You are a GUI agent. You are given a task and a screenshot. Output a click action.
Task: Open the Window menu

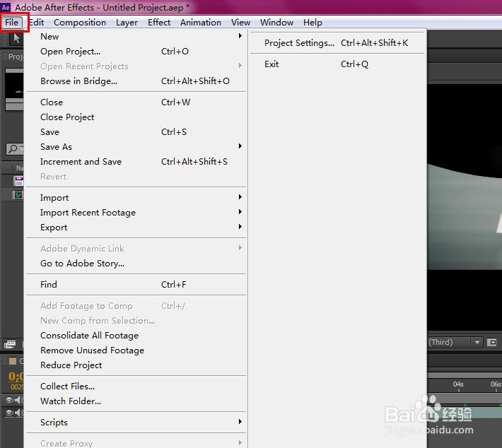[276, 23]
